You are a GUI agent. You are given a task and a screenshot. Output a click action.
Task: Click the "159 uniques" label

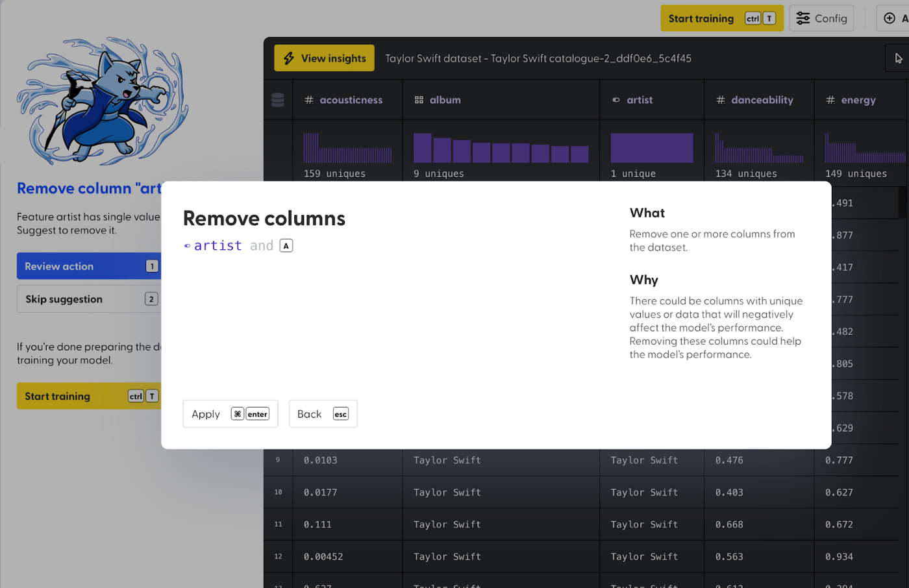[x=334, y=174]
